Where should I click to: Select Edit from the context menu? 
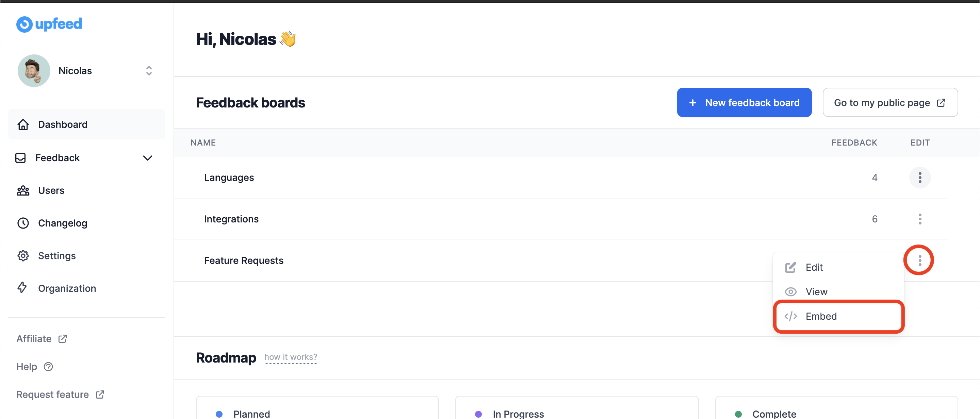click(x=814, y=267)
